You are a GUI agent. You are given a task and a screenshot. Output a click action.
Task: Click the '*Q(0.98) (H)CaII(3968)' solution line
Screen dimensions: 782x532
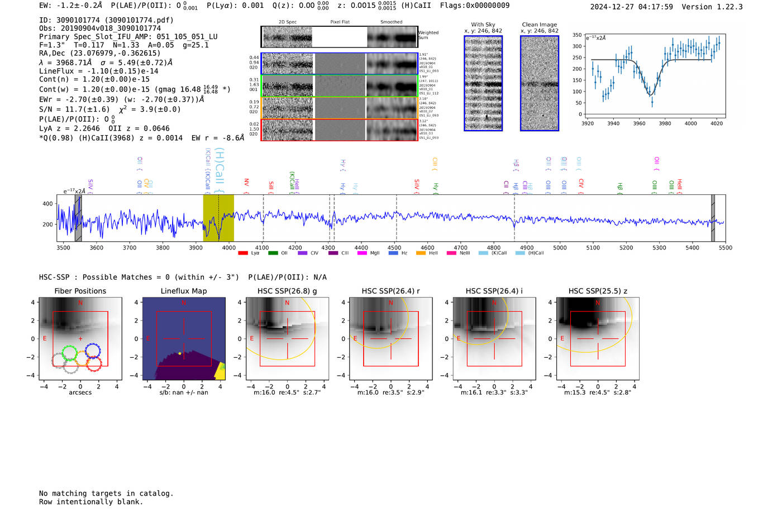click(88, 138)
